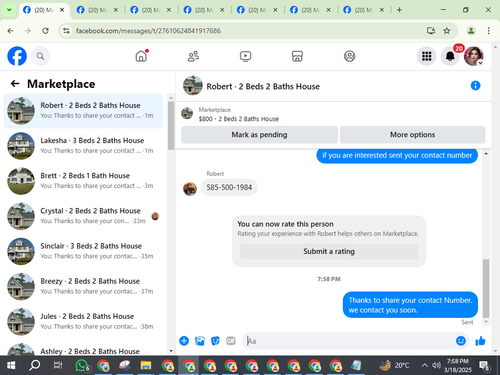Open Chrome three-dot menu
The image size is (500, 375).
(x=489, y=31)
